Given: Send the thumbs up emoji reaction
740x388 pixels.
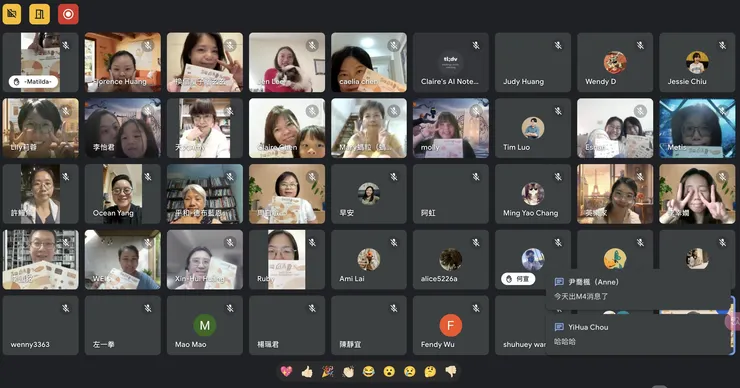Looking at the screenshot, I should pyautogui.click(x=307, y=371).
